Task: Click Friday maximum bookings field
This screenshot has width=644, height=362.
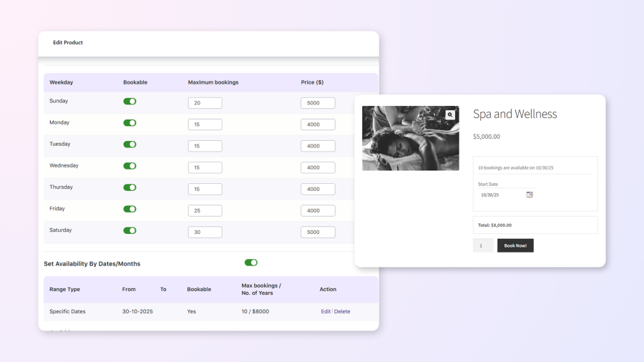Action: click(x=205, y=210)
